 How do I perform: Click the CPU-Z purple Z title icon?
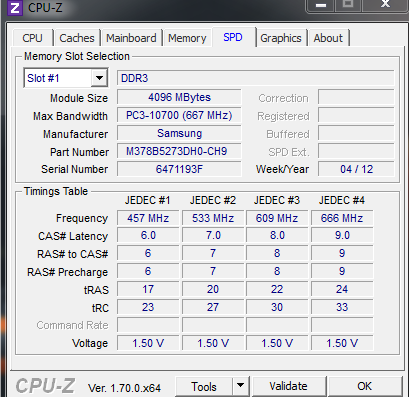coord(15,7)
